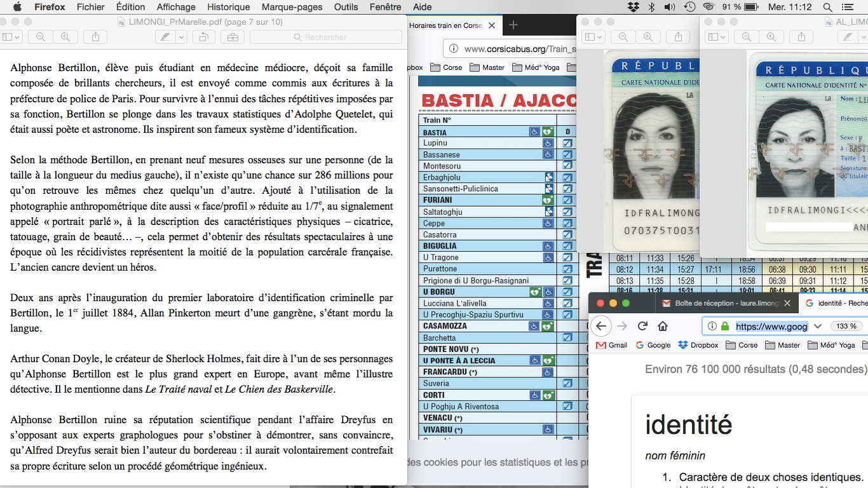Zoom out in the LIMONGI_PrMarelle.pdf window

(40, 37)
